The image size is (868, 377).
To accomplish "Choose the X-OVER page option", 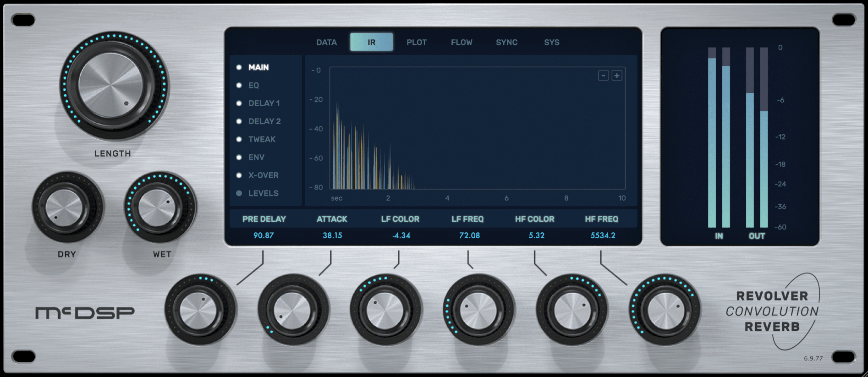I will [263, 175].
